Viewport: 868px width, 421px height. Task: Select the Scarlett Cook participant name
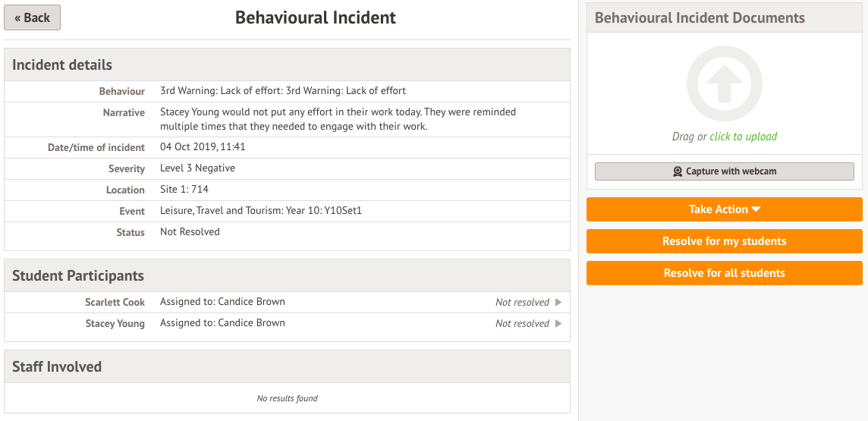[x=115, y=302]
